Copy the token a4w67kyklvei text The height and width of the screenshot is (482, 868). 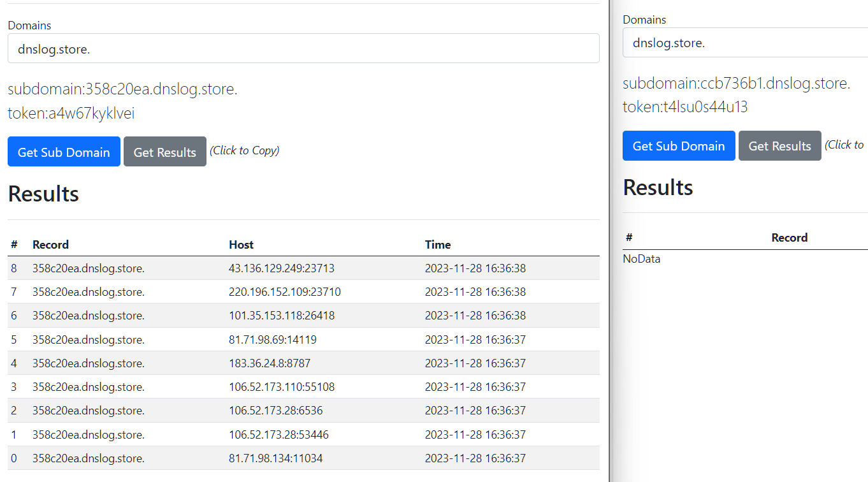[71, 114]
